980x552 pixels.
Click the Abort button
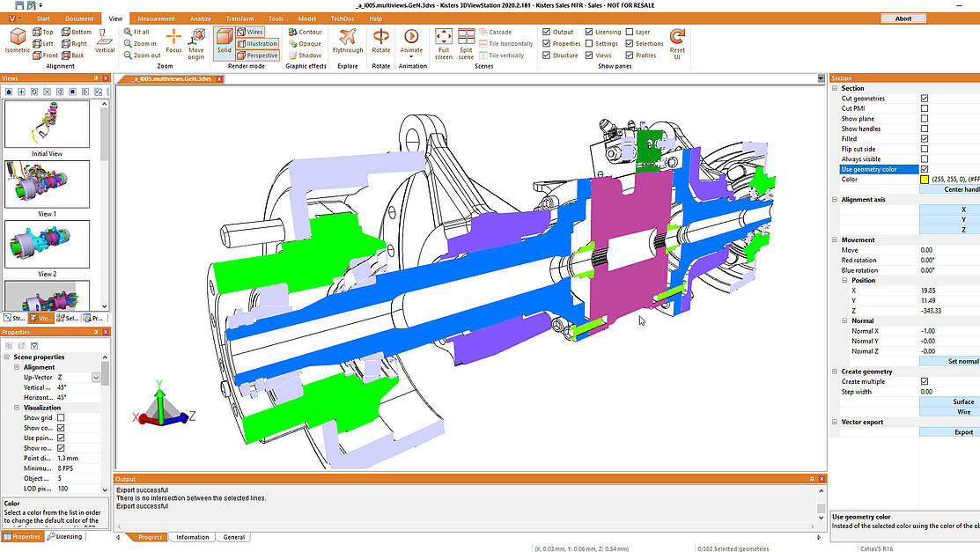click(x=903, y=18)
